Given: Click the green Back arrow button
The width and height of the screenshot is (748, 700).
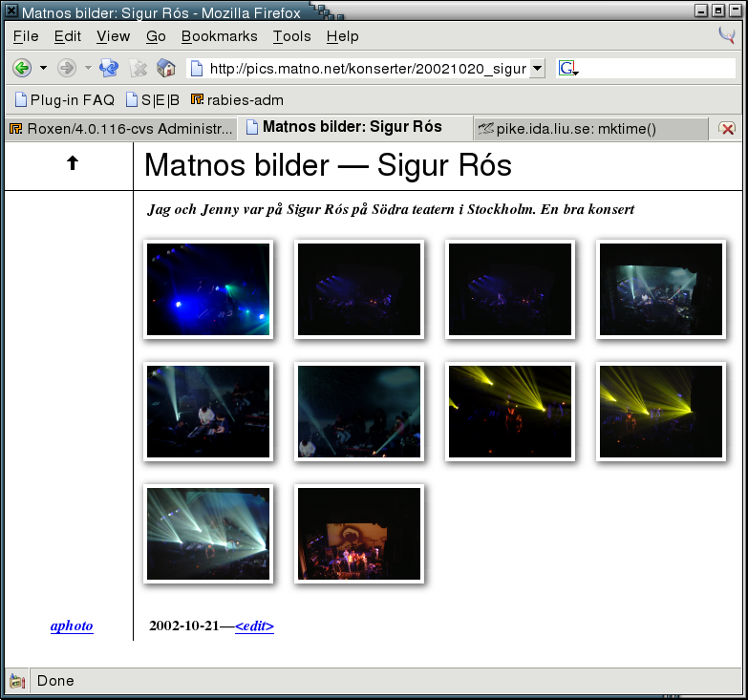Looking at the screenshot, I should pos(22,68).
